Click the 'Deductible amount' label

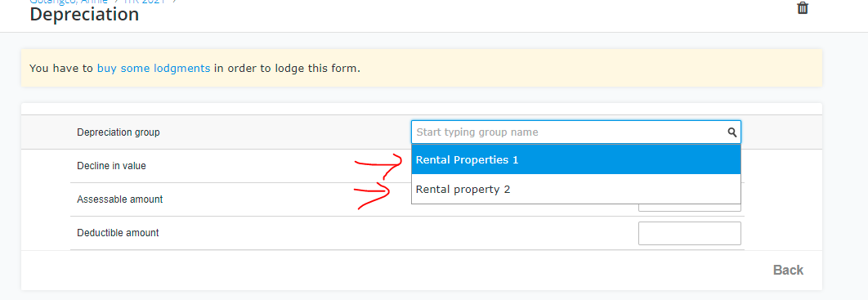[x=118, y=233]
